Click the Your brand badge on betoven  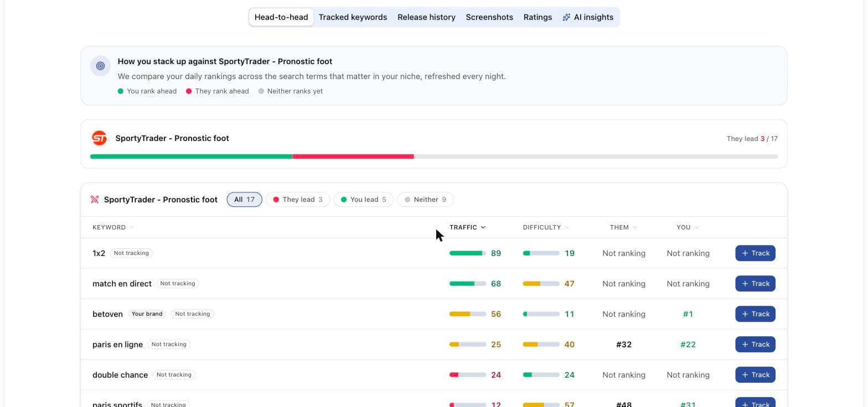point(147,314)
